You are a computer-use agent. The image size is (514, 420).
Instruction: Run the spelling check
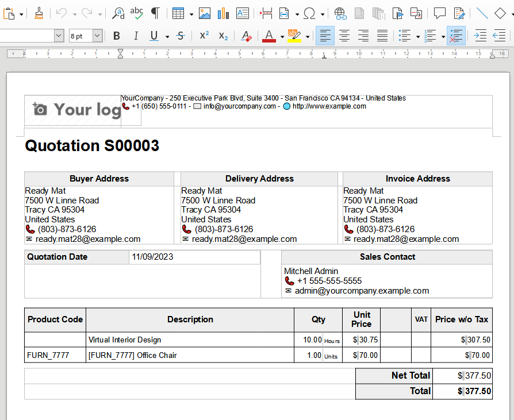136,14
